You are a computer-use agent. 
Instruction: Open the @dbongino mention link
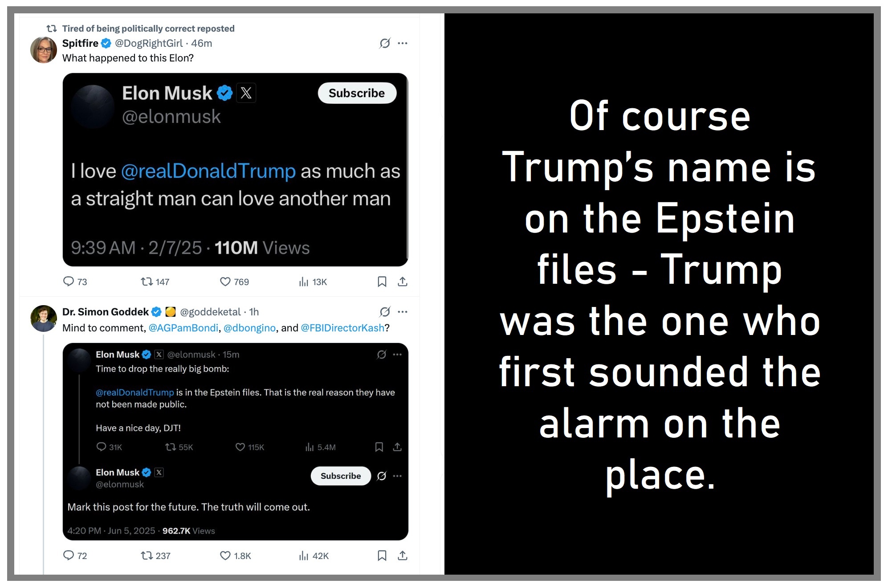tap(249, 328)
